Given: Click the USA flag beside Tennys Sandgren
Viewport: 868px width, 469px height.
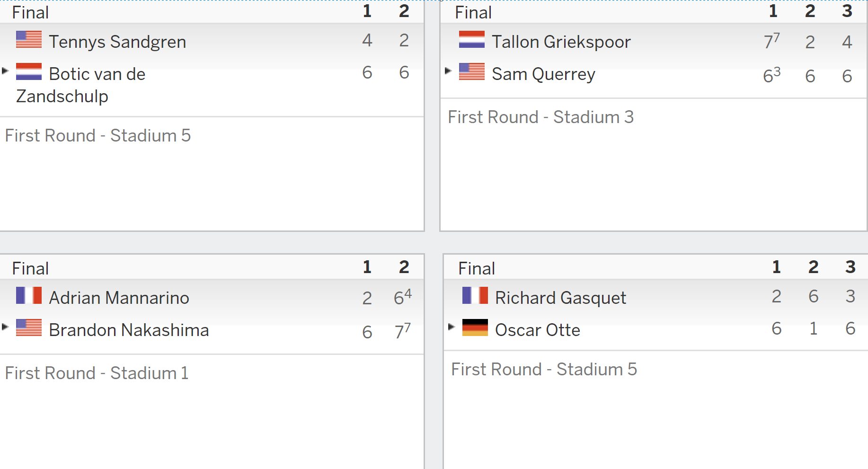Looking at the screenshot, I should click(29, 39).
